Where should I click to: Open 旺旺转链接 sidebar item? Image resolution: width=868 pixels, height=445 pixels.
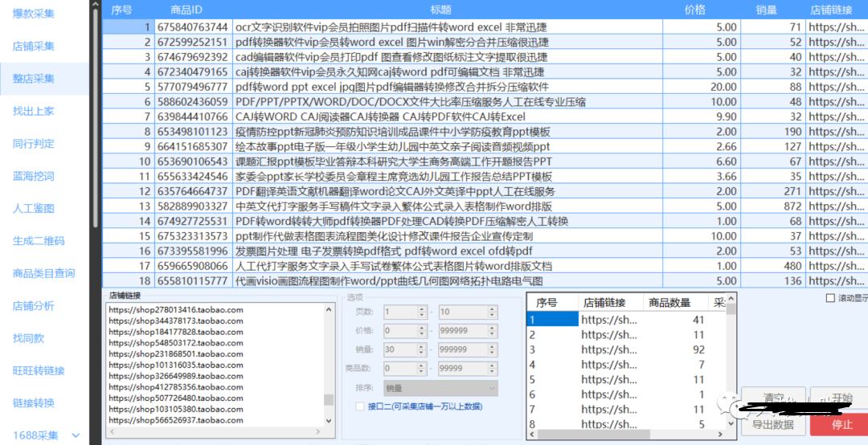tap(39, 371)
